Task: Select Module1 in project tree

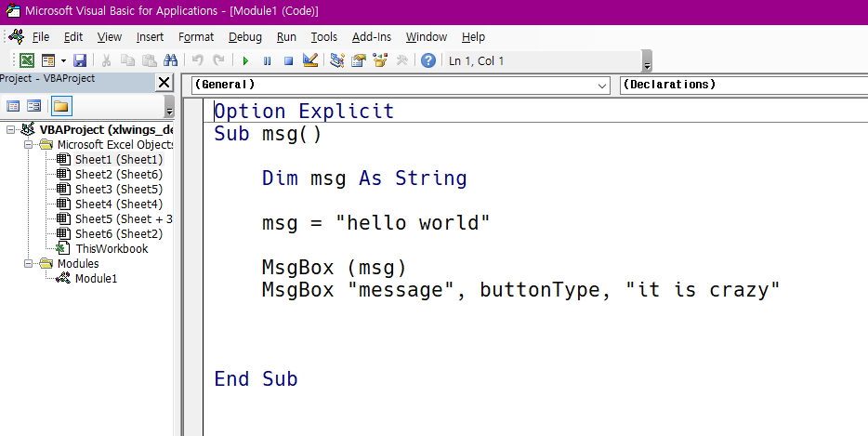Action: click(97, 279)
